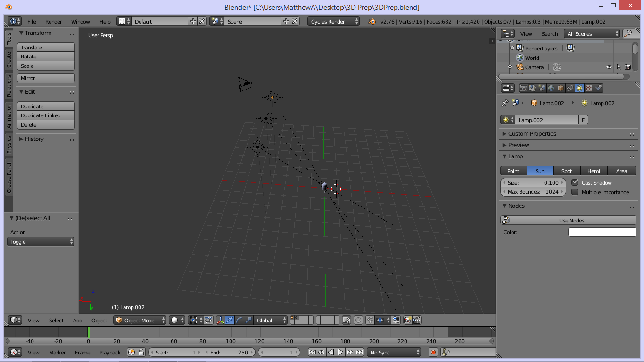The height and width of the screenshot is (362, 644).
Task: Click play animation forward button
Action: [x=340, y=352]
